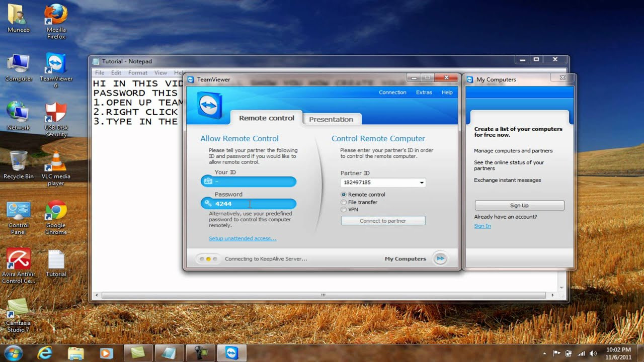Screen dimensions: 644x362
Task: Select the Network desktop icon
Action: click(x=18, y=116)
